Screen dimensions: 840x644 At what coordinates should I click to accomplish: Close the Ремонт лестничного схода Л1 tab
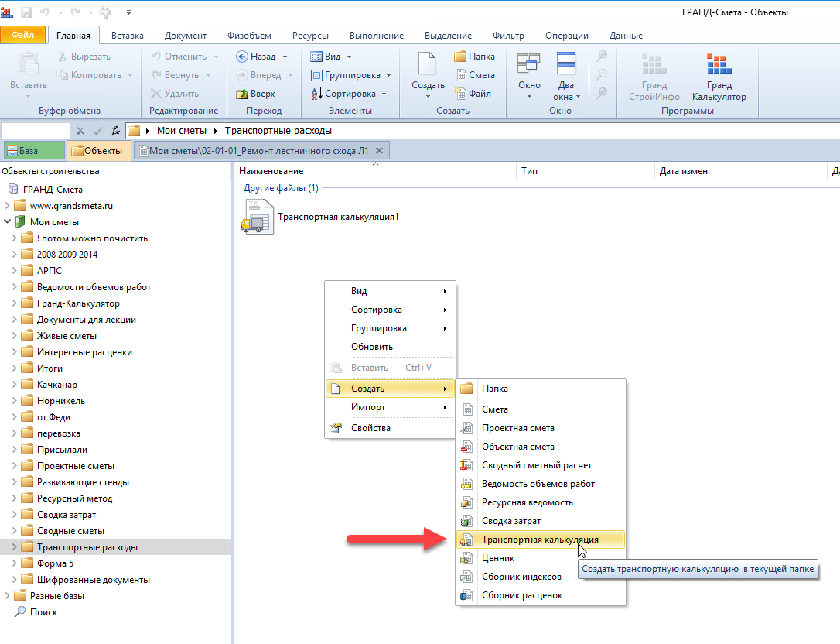point(379,151)
